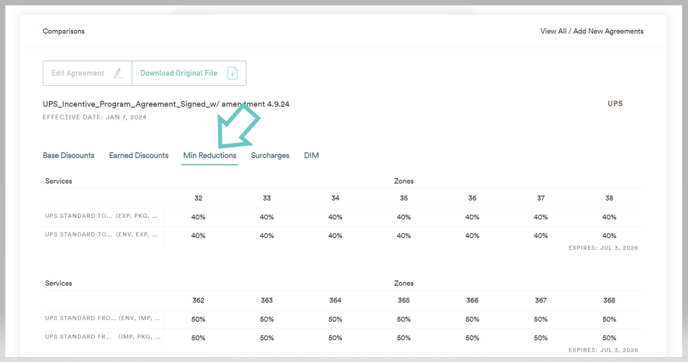Click zone 32 column header
This screenshot has width=688, height=362.
(x=198, y=198)
